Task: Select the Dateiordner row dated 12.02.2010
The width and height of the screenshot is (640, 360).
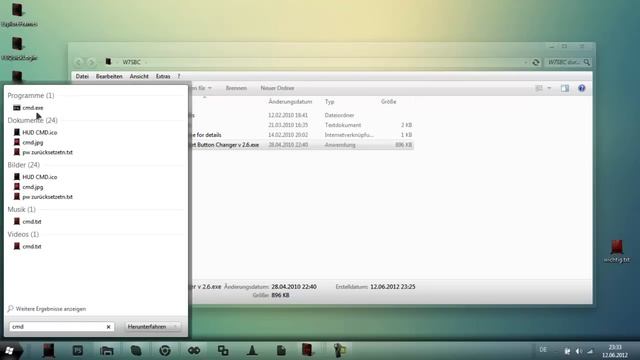Action: tap(302, 115)
